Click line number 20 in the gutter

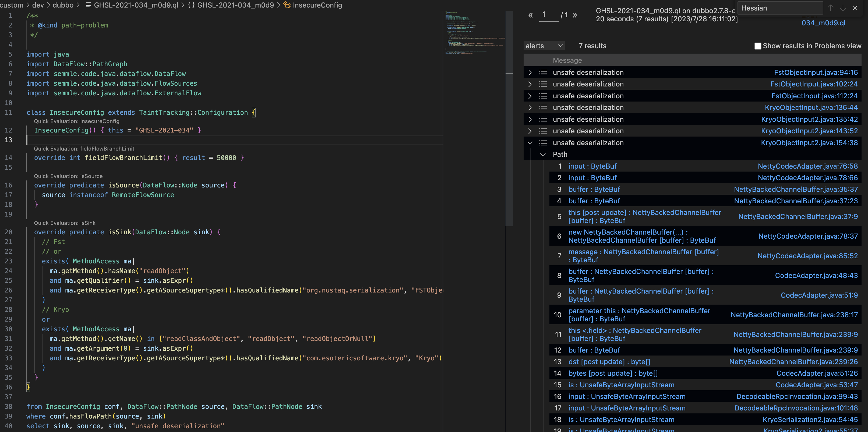8,232
